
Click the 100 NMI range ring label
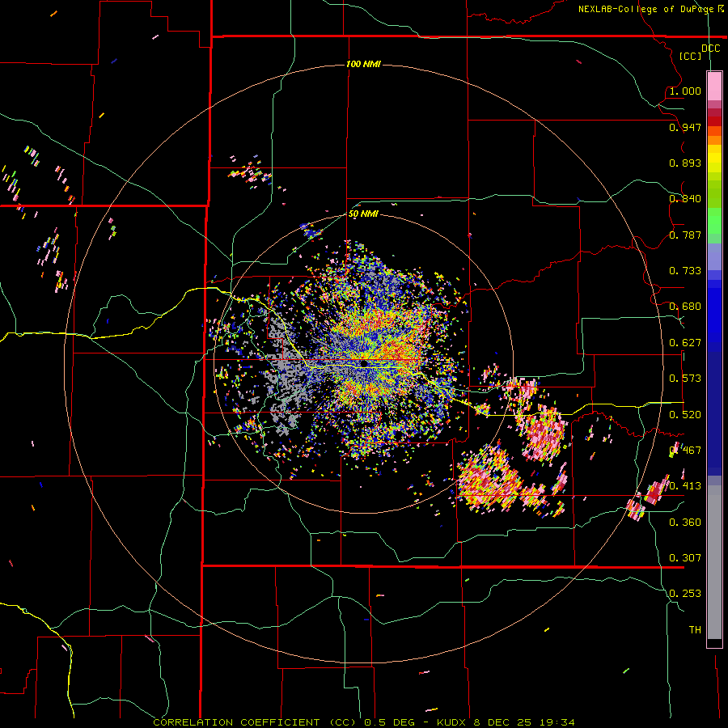pos(363,64)
